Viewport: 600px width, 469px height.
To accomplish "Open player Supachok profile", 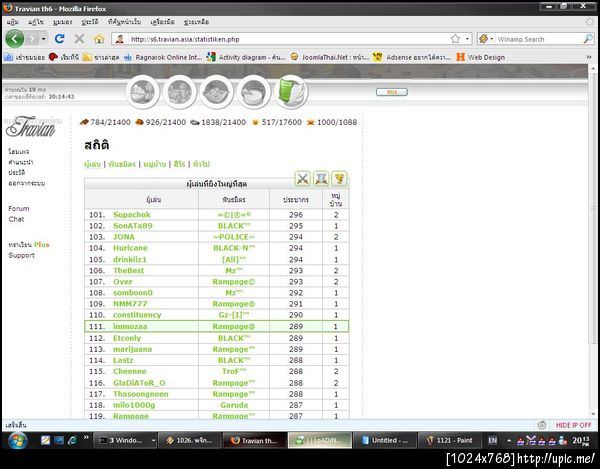I will click(132, 215).
